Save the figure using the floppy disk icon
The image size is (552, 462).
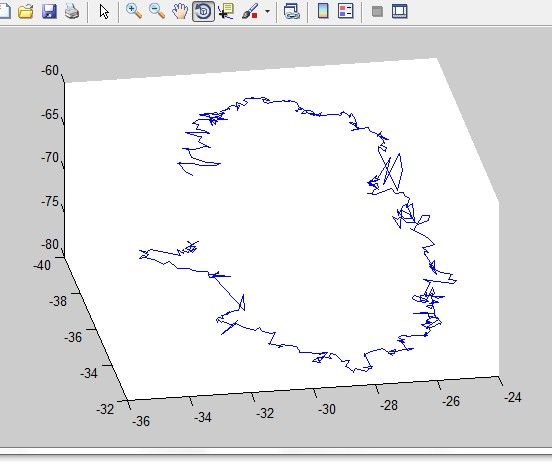[49, 11]
